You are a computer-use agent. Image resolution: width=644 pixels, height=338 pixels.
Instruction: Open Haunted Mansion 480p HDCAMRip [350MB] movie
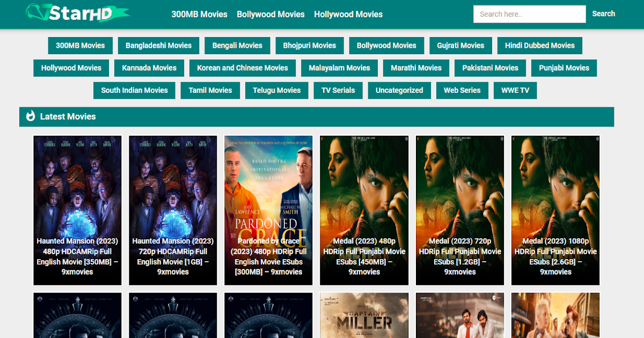pos(77,210)
